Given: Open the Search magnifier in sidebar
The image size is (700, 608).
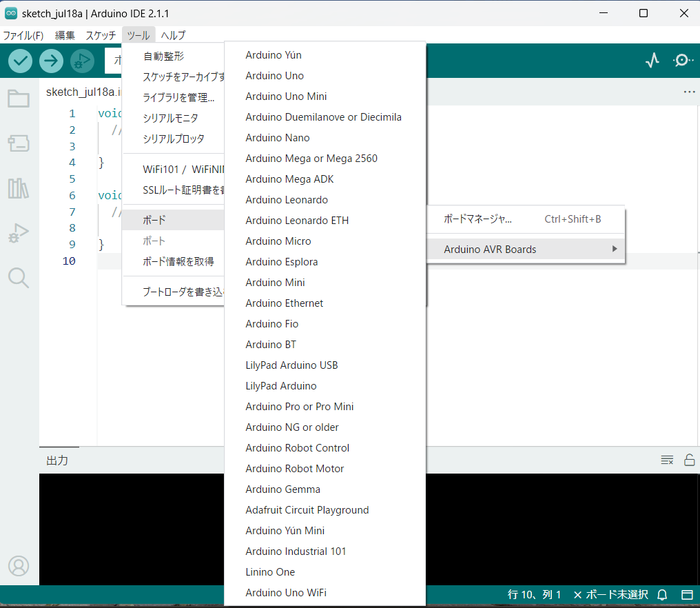Looking at the screenshot, I should pos(19,278).
